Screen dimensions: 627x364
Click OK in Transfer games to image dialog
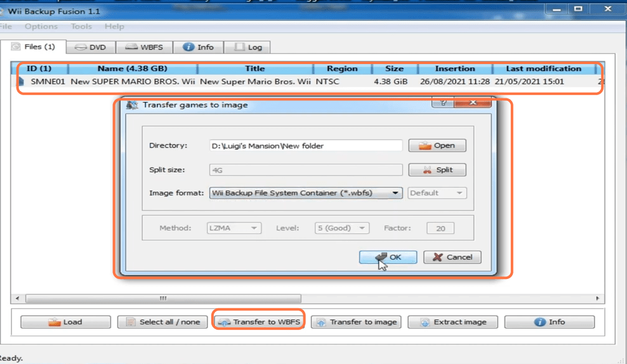[x=388, y=257]
